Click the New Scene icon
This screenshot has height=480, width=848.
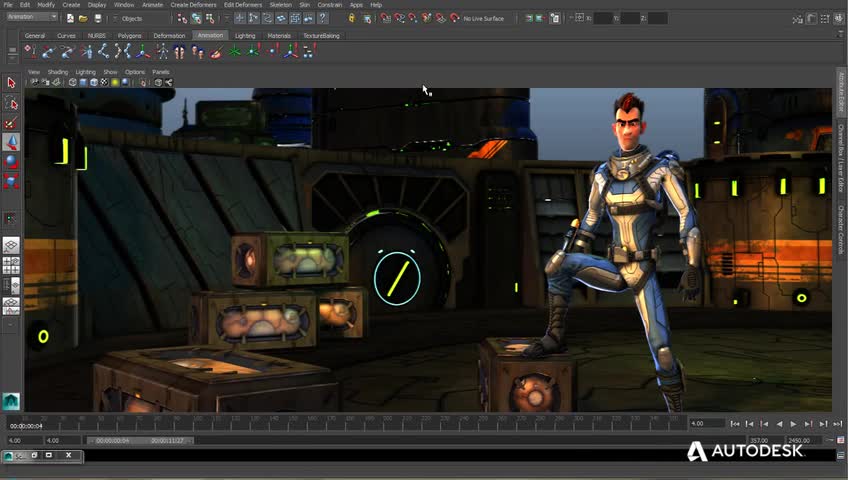(x=70, y=18)
